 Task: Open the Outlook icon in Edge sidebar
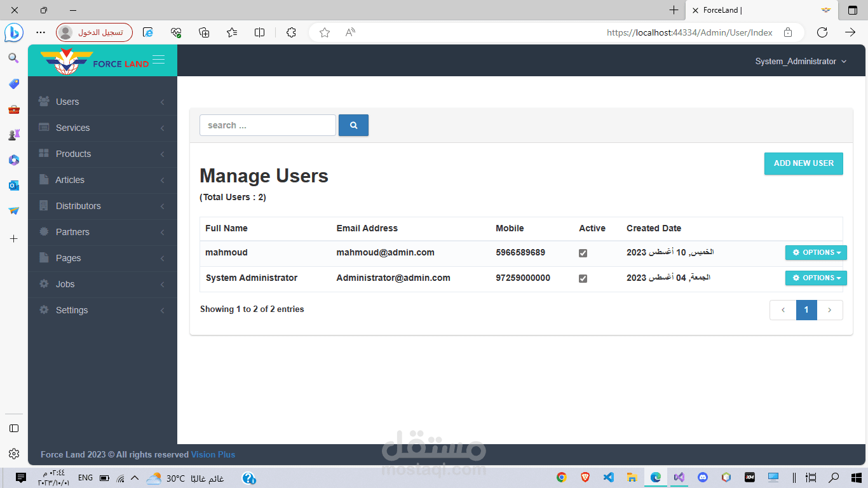(13, 186)
